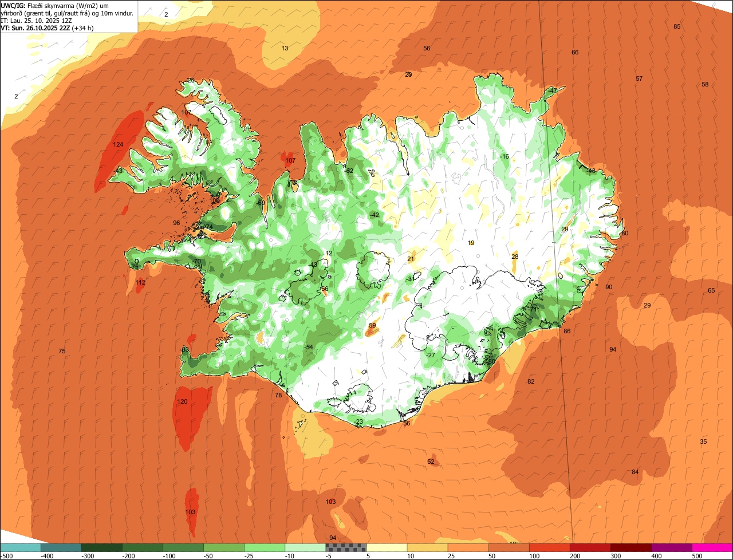Click the value 82 southeast of Iceland
The height and width of the screenshot is (560, 733).
[531, 382]
